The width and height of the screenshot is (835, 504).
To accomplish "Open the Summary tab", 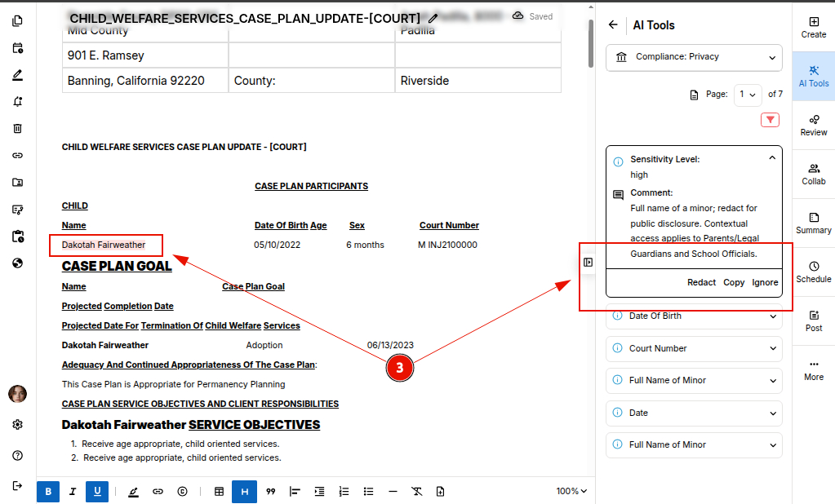I will point(813,222).
